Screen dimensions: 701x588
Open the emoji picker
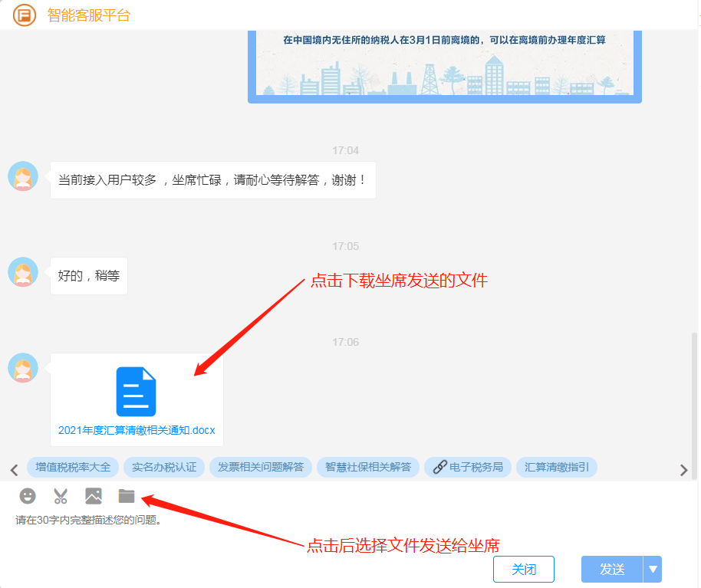point(28,496)
